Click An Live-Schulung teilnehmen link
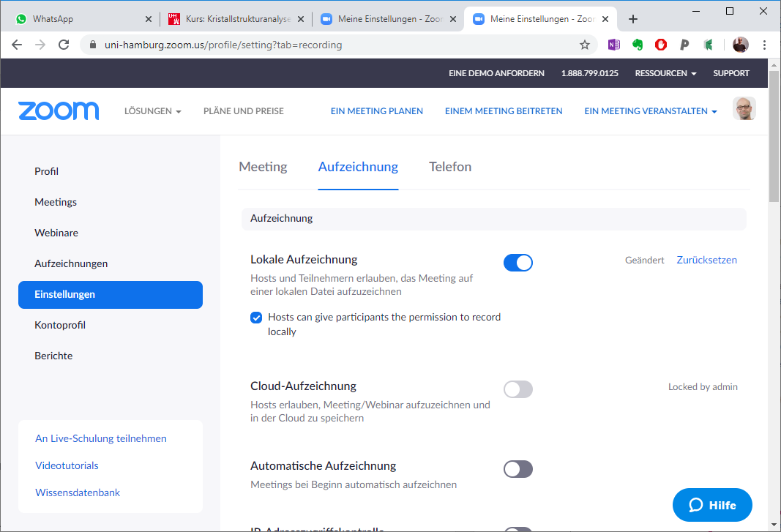Viewport: 781px width, 532px height. [x=100, y=438]
